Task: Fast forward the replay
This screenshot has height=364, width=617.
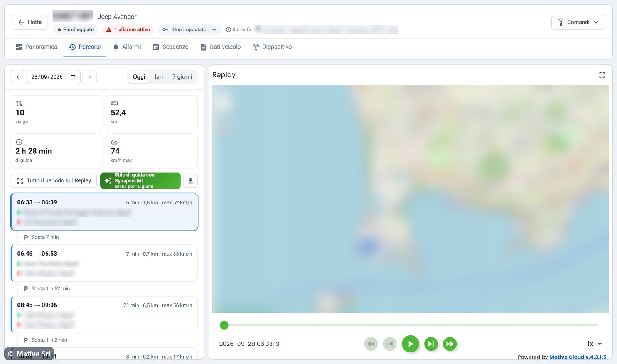Action: (x=450, y=344)
